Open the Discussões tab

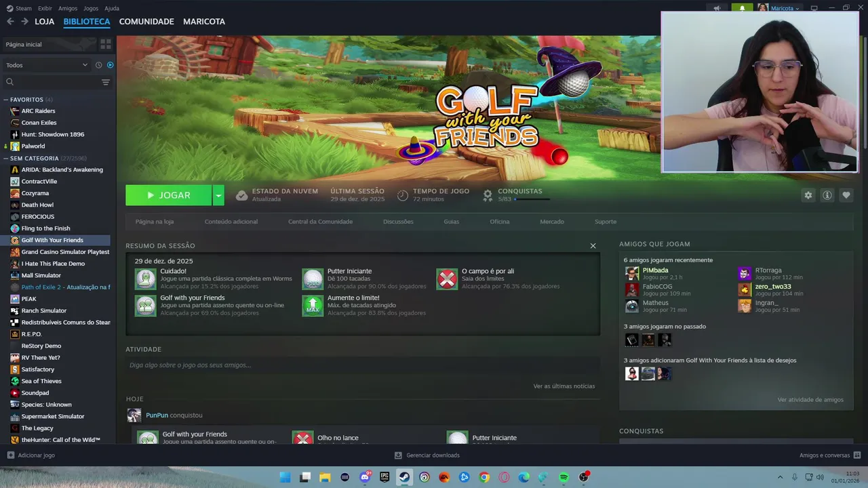(398, 222)
